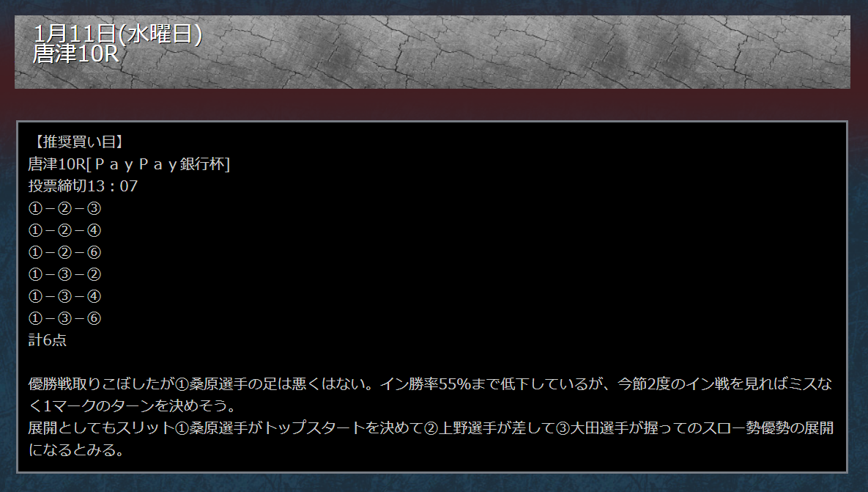The image size is (868, 492).
Task: Click the total 計6点 line
Action: [48, 340]
